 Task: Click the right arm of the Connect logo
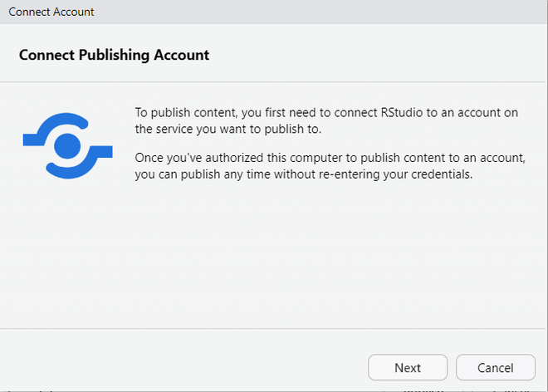(x=102, y=153)
